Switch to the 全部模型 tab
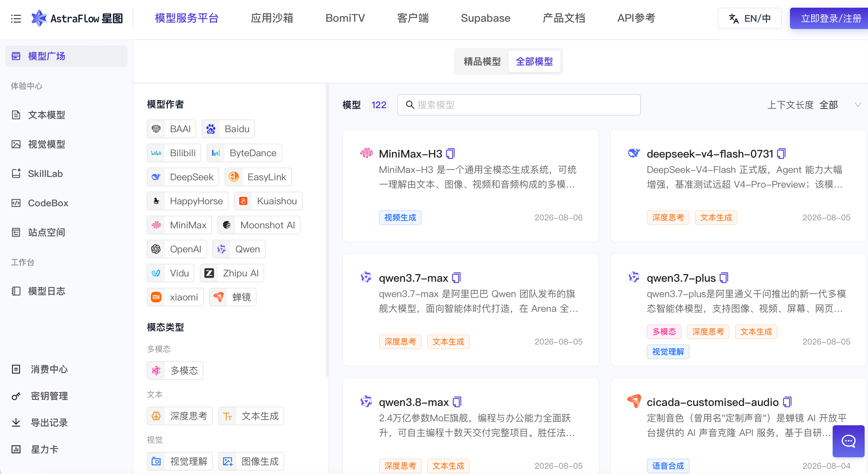 (x=534, y=61)
